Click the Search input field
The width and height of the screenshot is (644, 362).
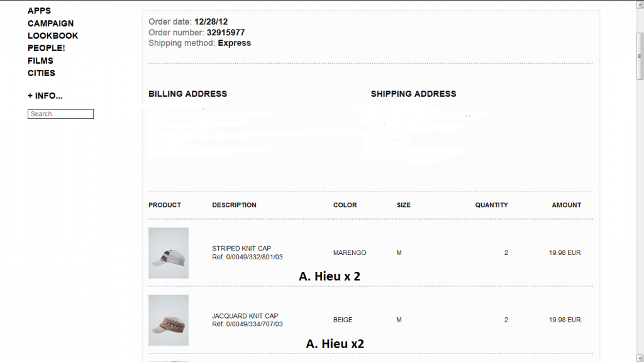(60, 114)
